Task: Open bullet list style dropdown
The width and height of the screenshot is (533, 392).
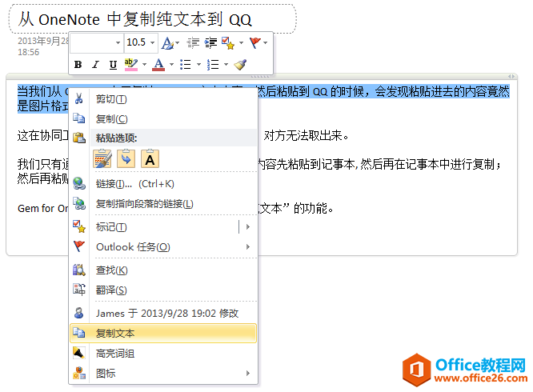Action: pyautogui.click(x=198, y=65)
